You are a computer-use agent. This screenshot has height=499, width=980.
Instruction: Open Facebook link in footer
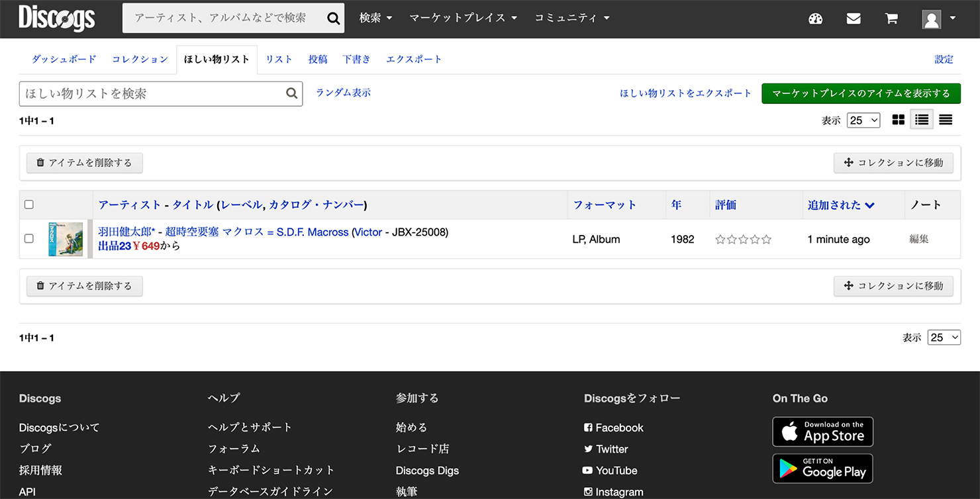614,428
